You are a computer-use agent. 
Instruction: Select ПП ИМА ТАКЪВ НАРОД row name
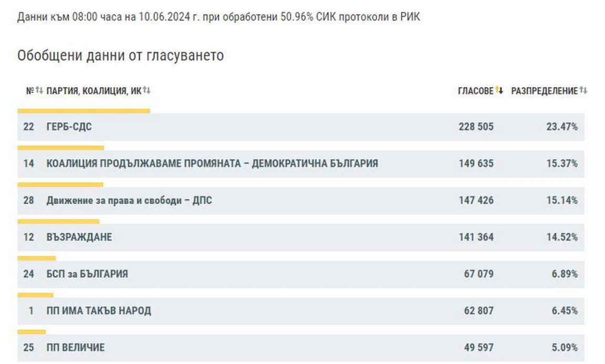tap(99, 310)
